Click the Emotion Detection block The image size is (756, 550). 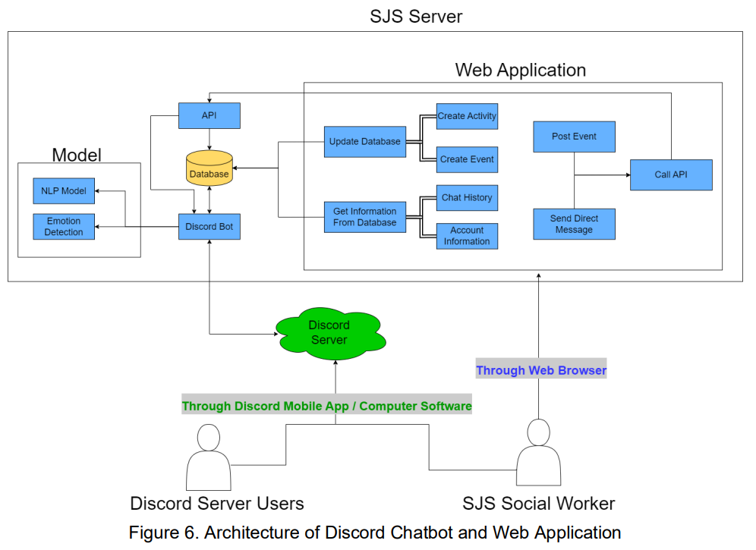(64, 227)
